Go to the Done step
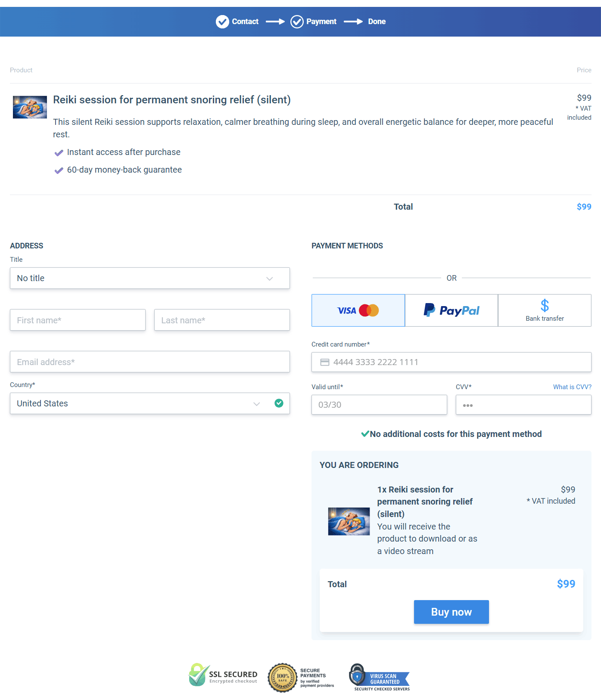The height and width of the screenshot is (700, 601). point(377,22)
